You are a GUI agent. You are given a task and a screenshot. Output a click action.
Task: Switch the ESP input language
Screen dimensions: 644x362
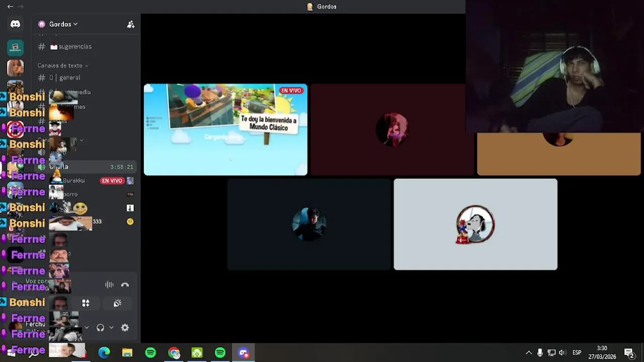pyautogui.click(x=577, y=353)
